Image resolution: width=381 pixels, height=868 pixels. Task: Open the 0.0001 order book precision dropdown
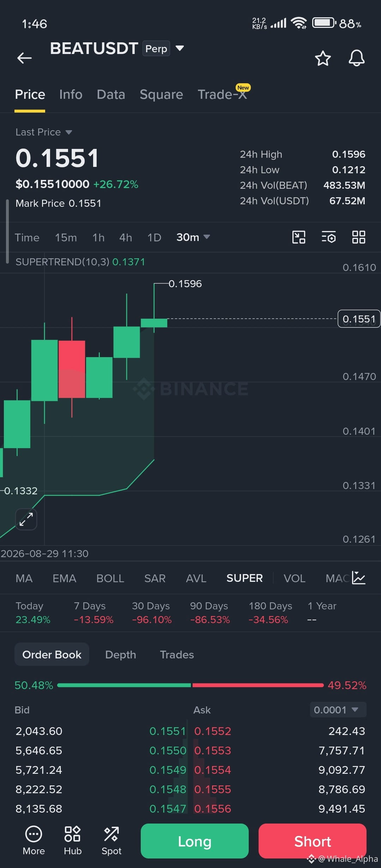338,710
